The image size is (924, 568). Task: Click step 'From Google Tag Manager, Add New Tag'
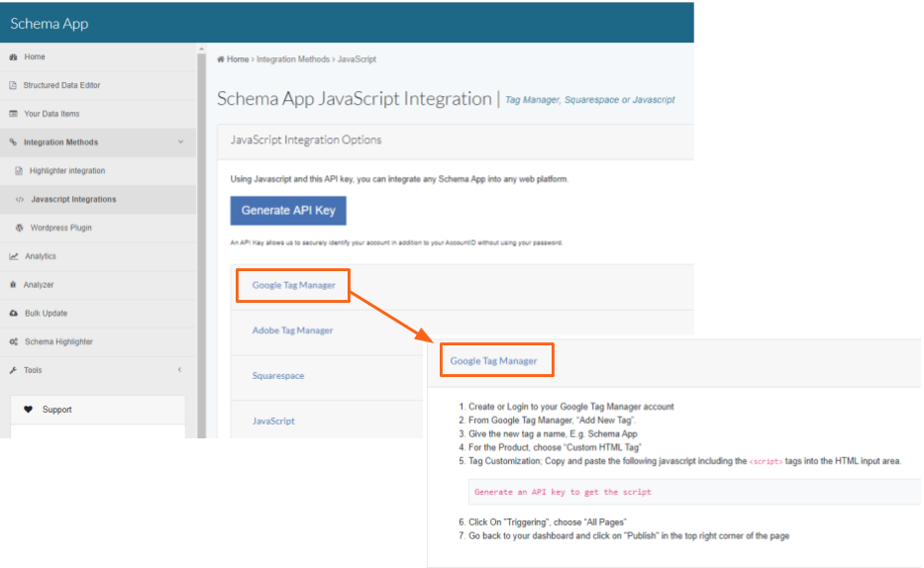553,421
